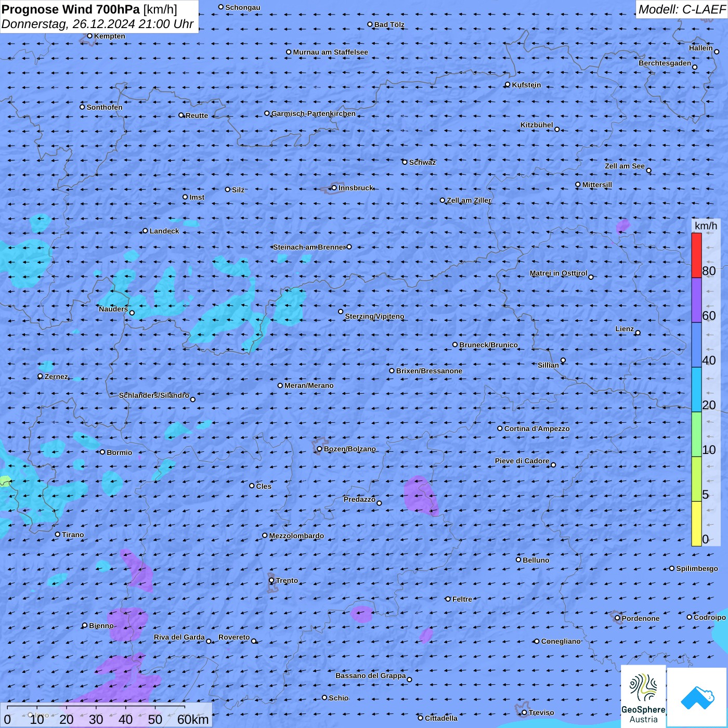
Task: Click the GeoSphere Austria logo
Action: point(643,696)
